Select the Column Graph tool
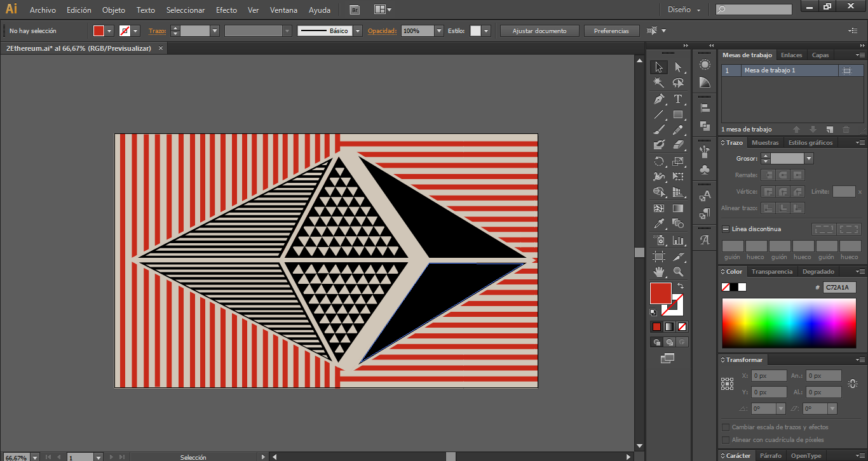This screenshot has height=461, width=868. tap(678, 241)
